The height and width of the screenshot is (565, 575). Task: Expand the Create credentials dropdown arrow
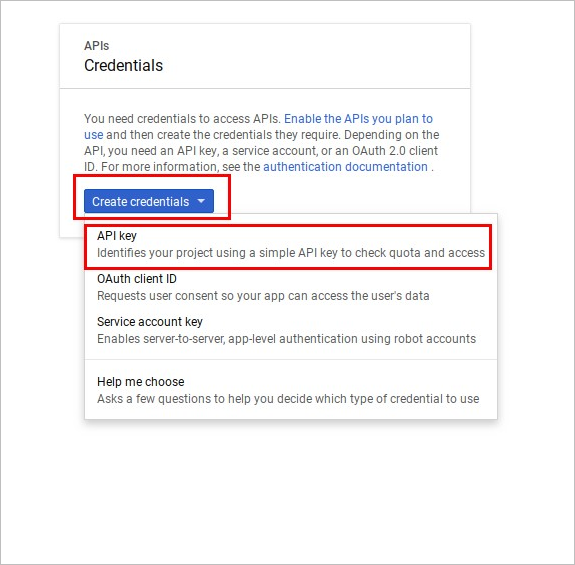(201, 201)
